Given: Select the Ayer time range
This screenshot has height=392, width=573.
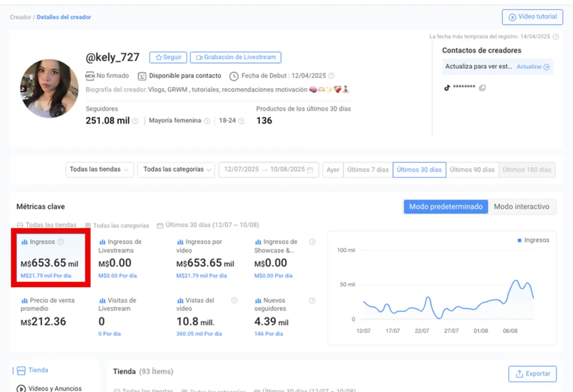Looking at the screenshot, I should [x=333, y=170].
